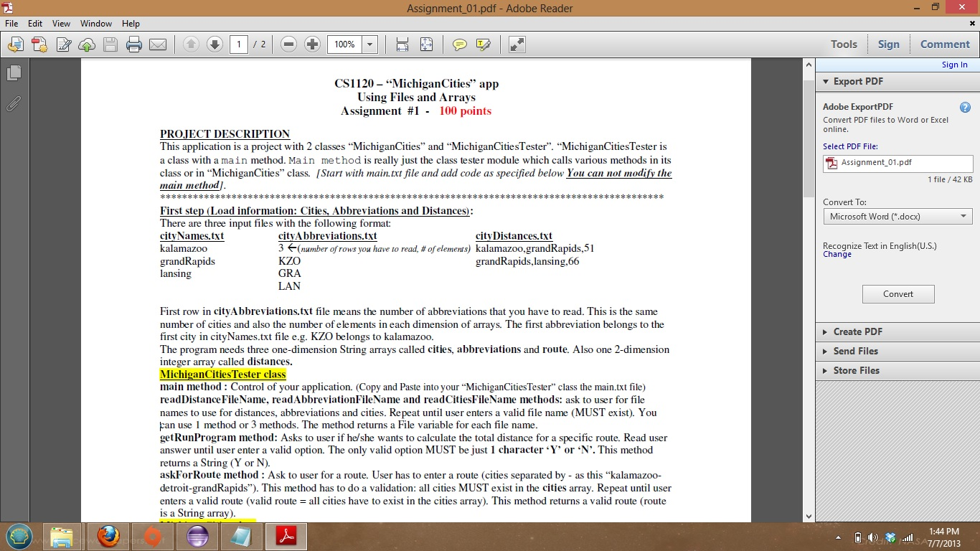The image size is (980, 551).
Task: Click the '100 points' red text
Action: pos(465,111)
